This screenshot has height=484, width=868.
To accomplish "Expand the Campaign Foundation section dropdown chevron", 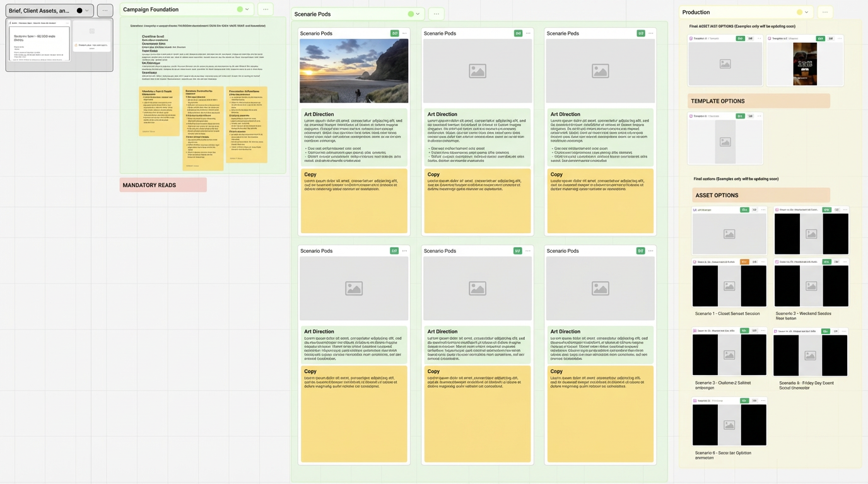I will [247, 9].
